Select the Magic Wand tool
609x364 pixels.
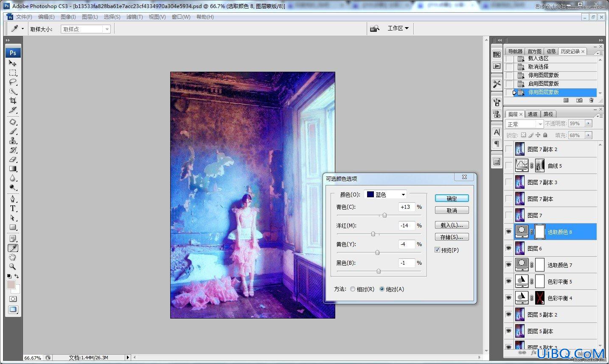(13, 91)
